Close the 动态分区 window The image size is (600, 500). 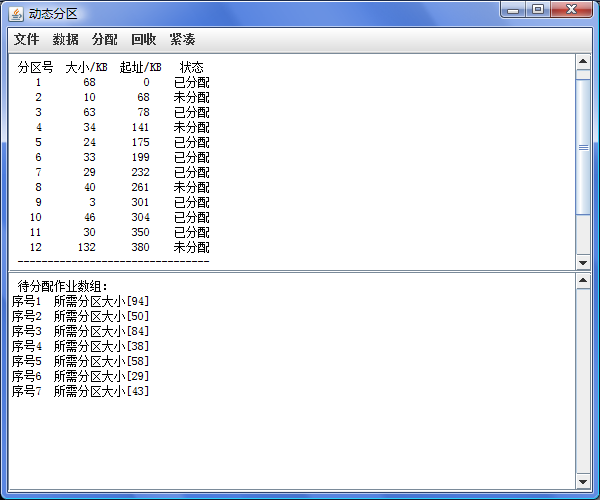tap(571, 10)
